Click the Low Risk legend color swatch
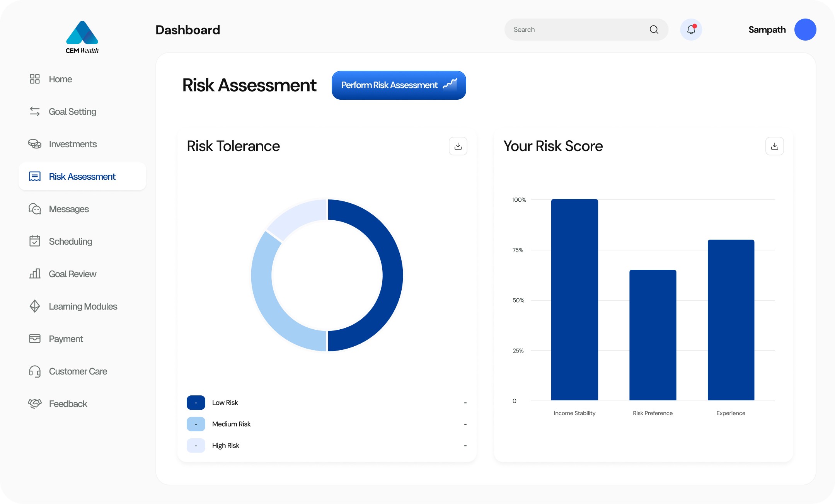The width and height of the screenshot is (835, 504). [196, 403]
